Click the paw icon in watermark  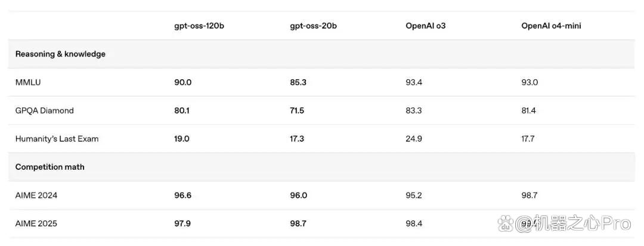pyautogui.click(x=506, y=223)
